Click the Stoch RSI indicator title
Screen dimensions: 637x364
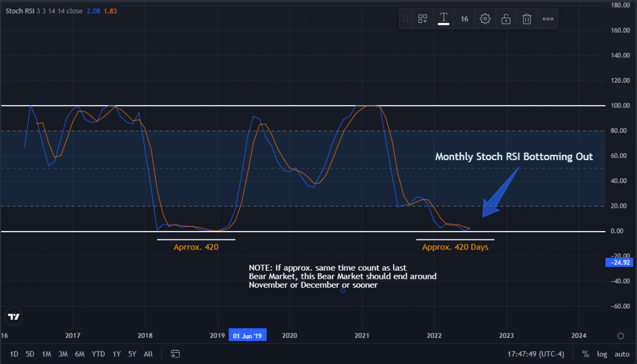[x=20, y=11]
